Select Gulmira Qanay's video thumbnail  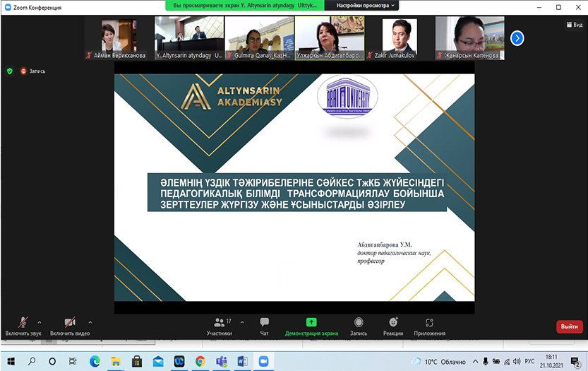[260, 38]
